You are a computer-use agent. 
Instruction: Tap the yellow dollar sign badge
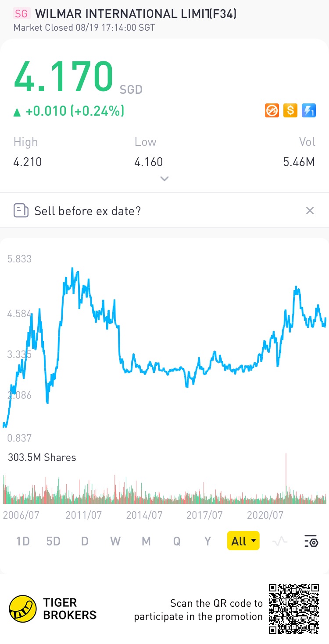coord(290,110)
